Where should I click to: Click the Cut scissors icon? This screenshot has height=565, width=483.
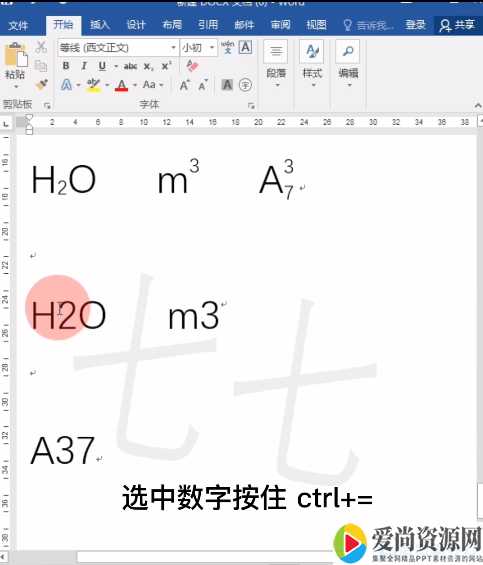coord(41,47)
